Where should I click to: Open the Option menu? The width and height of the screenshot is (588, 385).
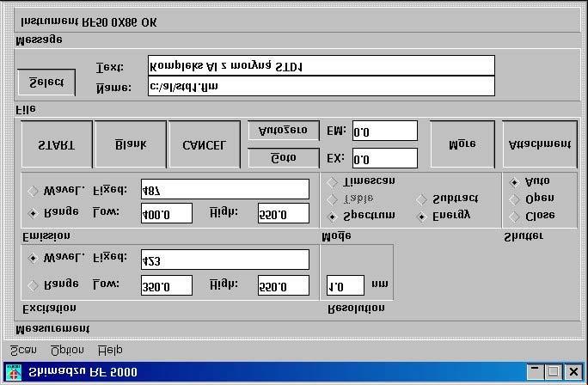[x=67, y=351]
